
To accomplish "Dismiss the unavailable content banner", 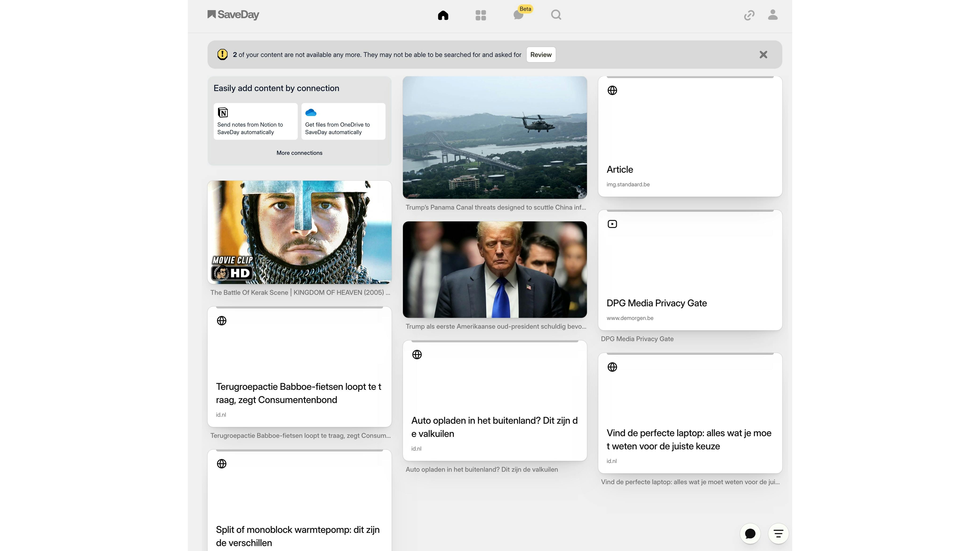I will coord(763,55).
